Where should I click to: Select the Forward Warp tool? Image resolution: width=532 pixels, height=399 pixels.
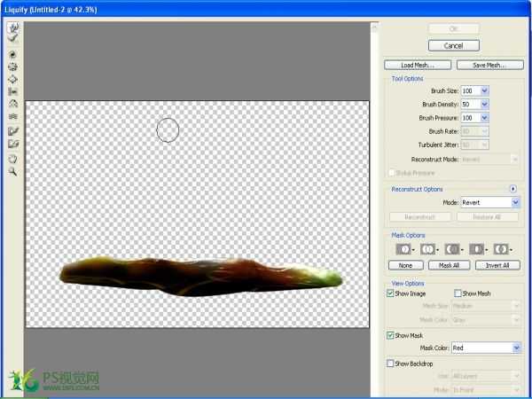(13, 27)
